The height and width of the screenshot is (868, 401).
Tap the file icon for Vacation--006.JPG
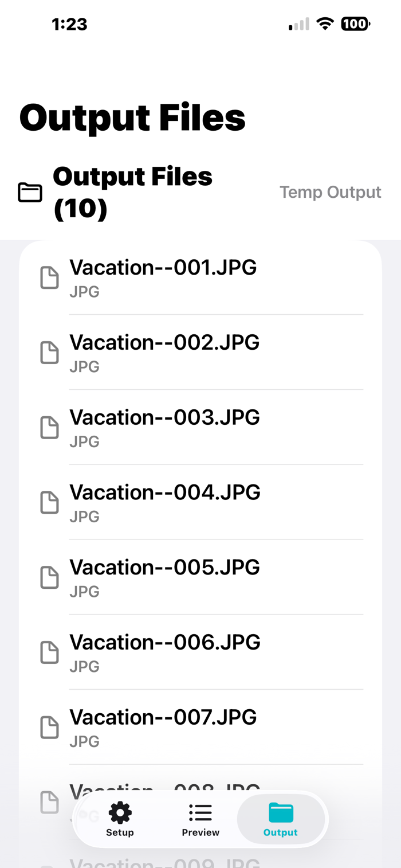[49, 652]
